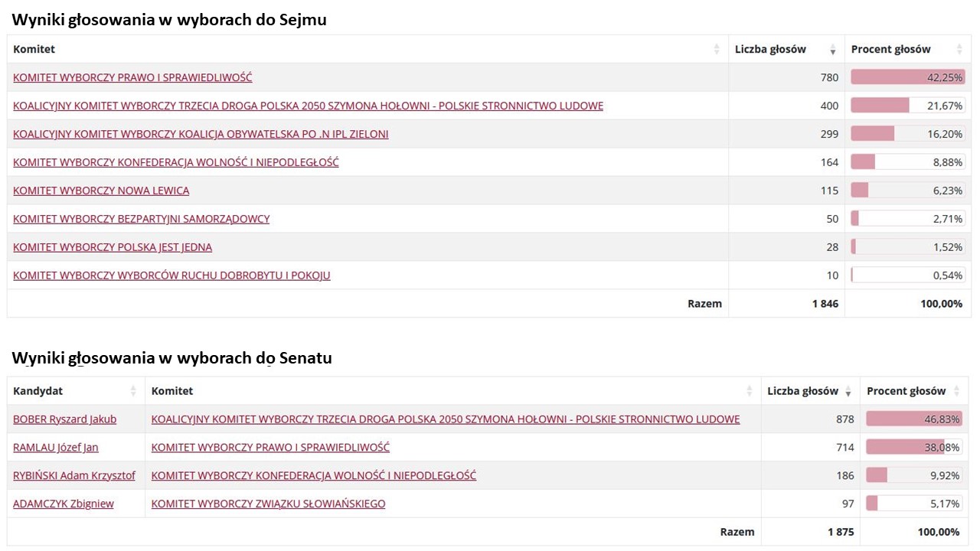This screenshot has height=551, width=980.
Task: Click the 5,17% progress bar for ADAMCZYK
Action: 914,504
